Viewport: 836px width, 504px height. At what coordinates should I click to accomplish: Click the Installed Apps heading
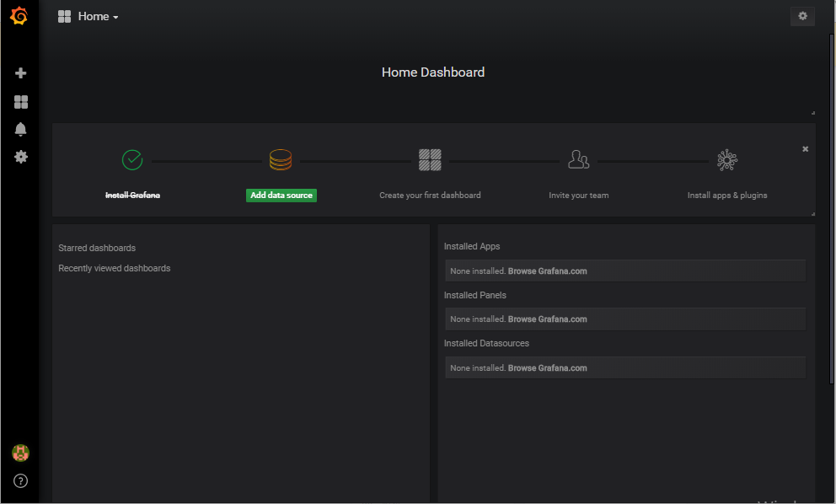pos(472,246)
